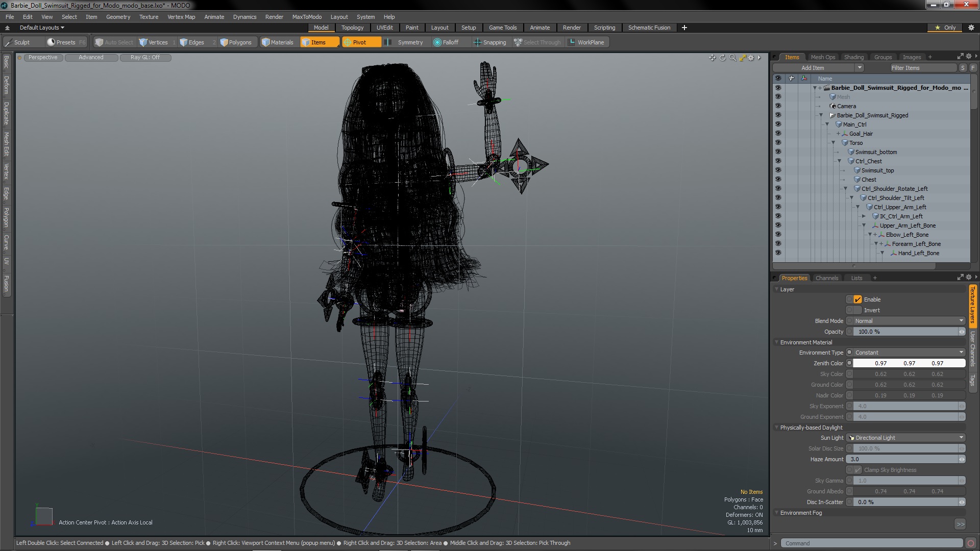The height and width of the screenshot is (551, 980).
Task: Open the Blend Mode dropdown
Action: tap(909, 321)
